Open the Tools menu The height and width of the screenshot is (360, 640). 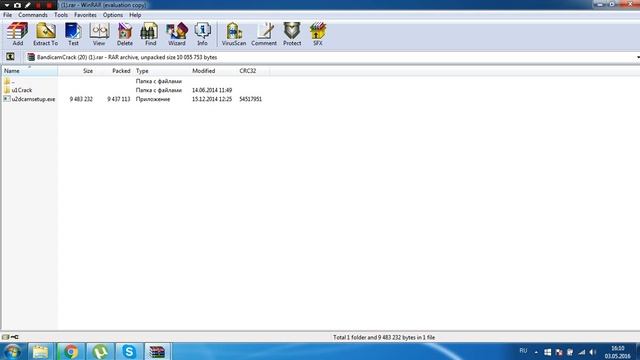pyautogui.click(x=61, y=15)
